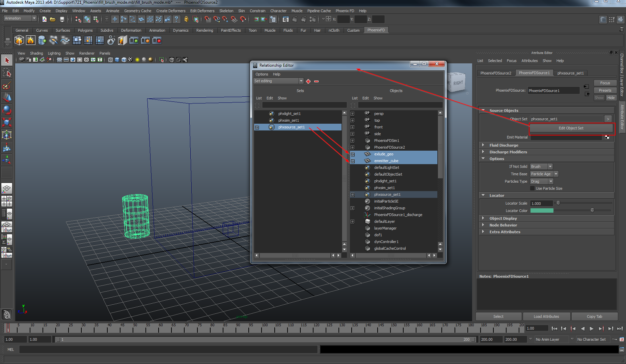The image size is (626, 364).
Task: Select the Paint Selection tool in toolbox
Action: [7, 85]
